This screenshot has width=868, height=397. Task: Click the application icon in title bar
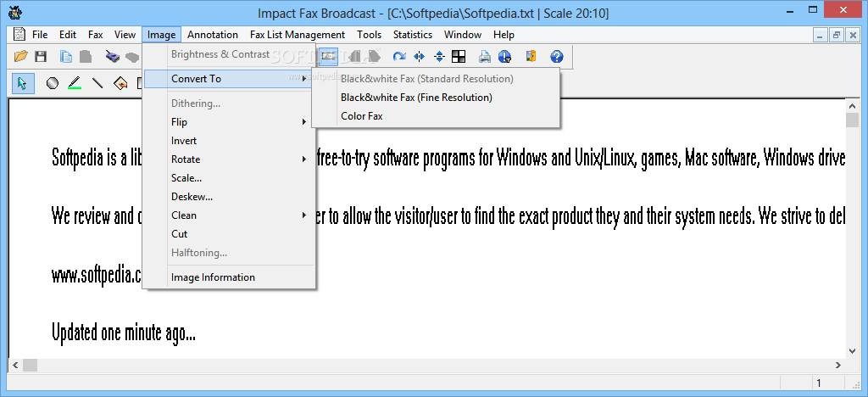coord(16,12)
